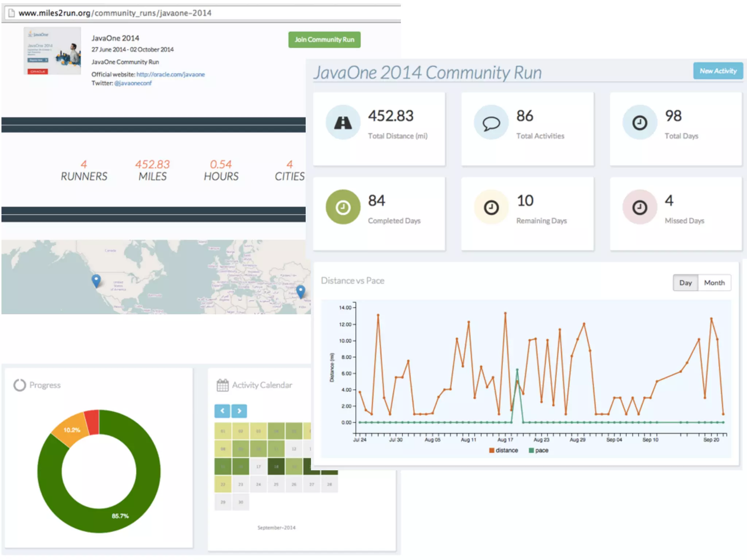Go to previous calendar month
Viewport: 747px width, 560px height.
tap(222, 411)
